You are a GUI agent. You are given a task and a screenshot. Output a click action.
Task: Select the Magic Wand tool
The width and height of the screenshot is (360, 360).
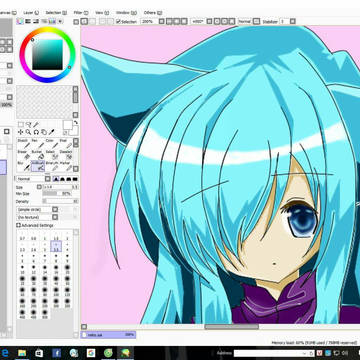pyautogui.click(x=36, y=125)
